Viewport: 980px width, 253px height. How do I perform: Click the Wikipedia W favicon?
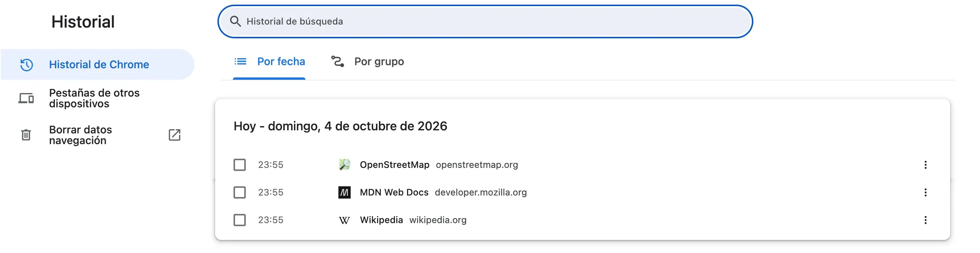345,220
